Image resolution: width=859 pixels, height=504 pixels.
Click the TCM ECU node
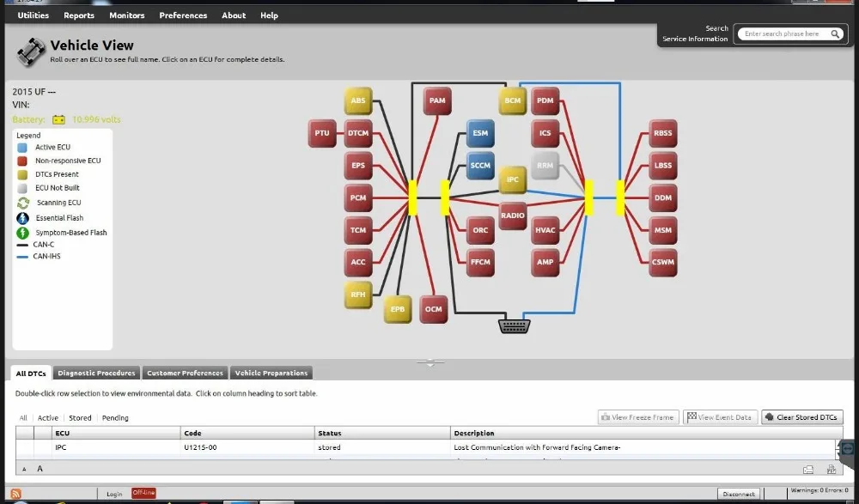[358, 230]
